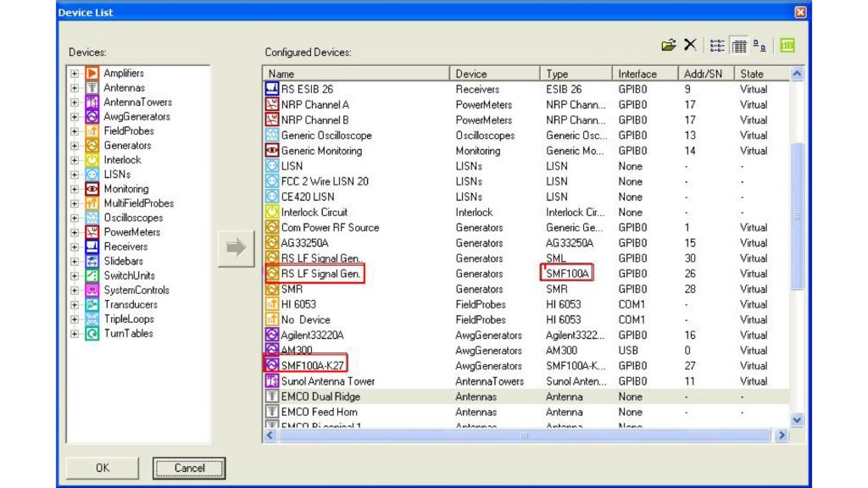868x488 pixels.
Task: Click the Oscilloscopes category icon
Action: (92, 218)
